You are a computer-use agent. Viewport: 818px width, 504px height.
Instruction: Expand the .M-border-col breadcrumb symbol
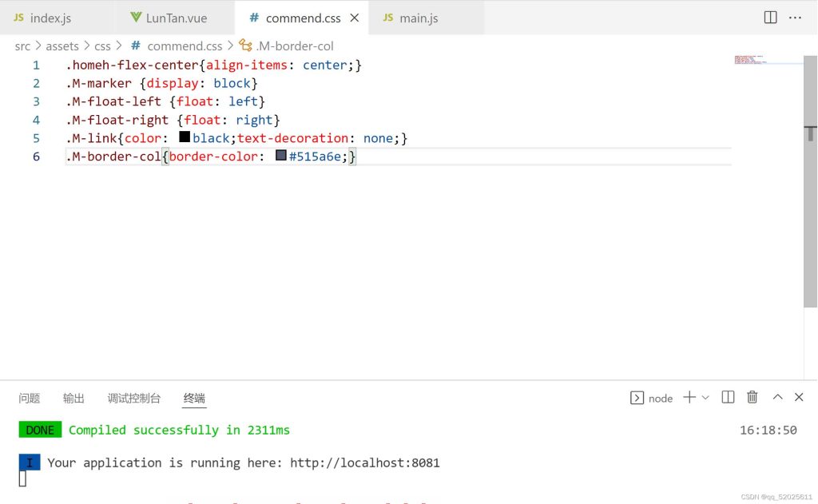point(294,46)
